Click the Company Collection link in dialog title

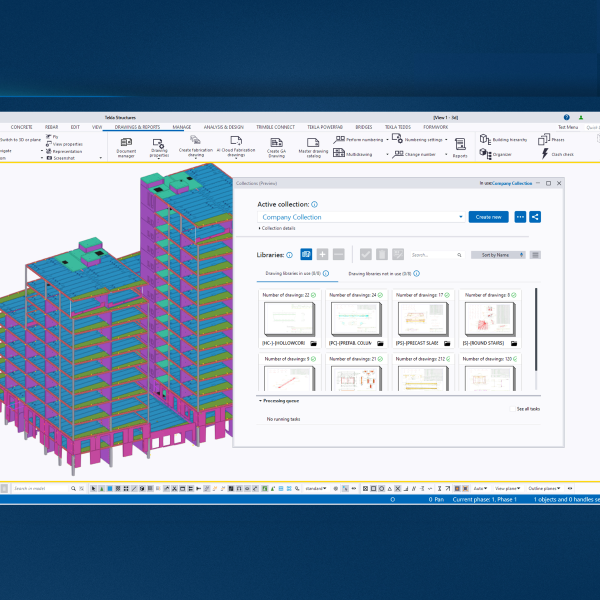click(512, 183)
